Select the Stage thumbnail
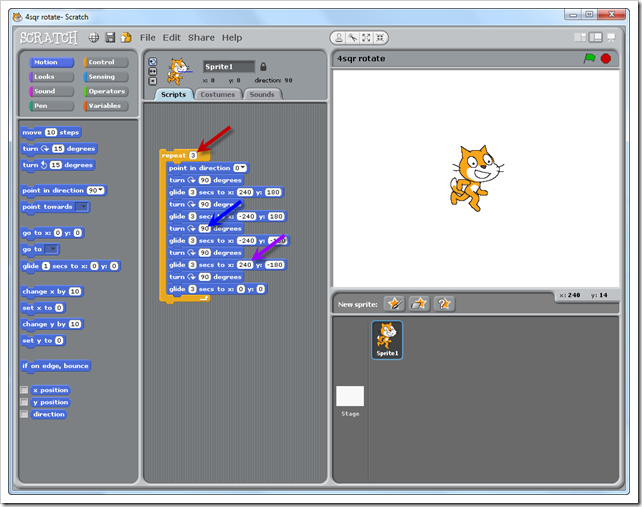 350,396
